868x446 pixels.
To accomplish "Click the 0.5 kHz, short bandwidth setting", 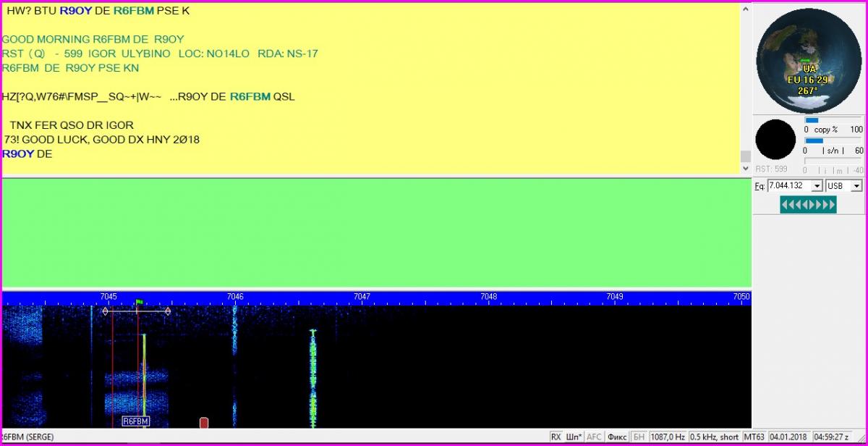I will pos(714,437).
